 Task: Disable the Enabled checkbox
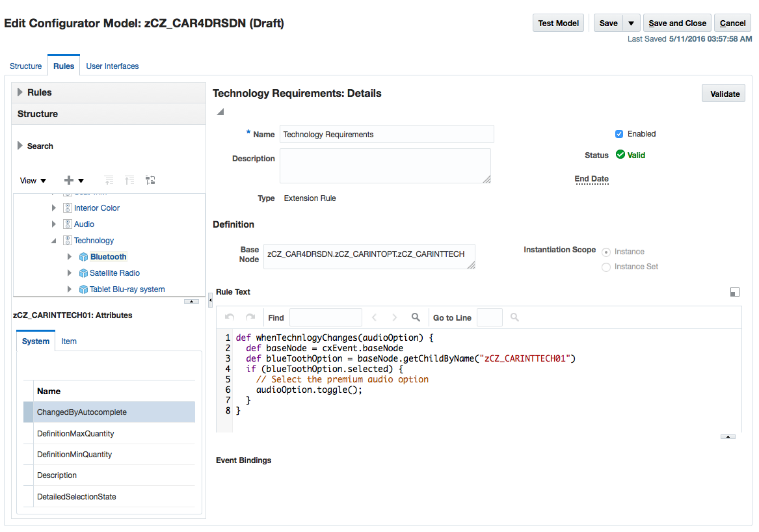click(619, 133)
